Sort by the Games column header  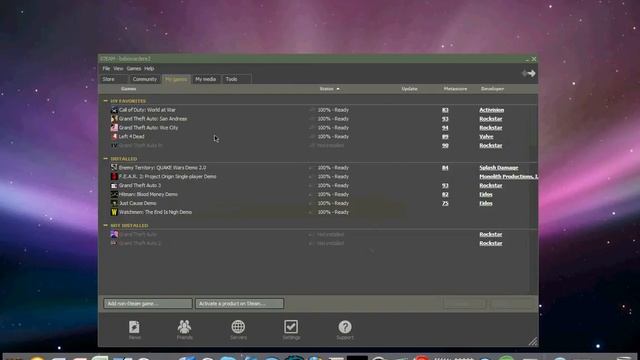128,89
